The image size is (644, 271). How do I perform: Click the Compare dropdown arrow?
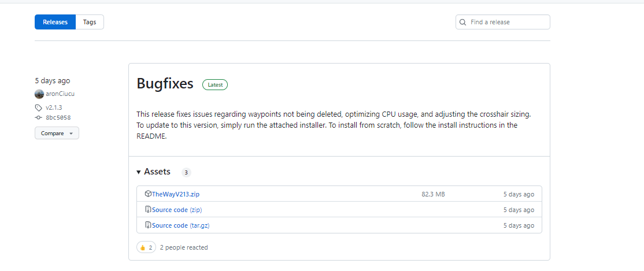tap(71, 134)
